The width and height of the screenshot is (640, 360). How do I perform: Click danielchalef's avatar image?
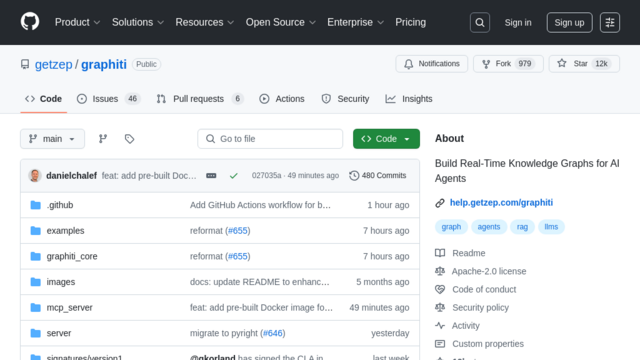(35, 176)
